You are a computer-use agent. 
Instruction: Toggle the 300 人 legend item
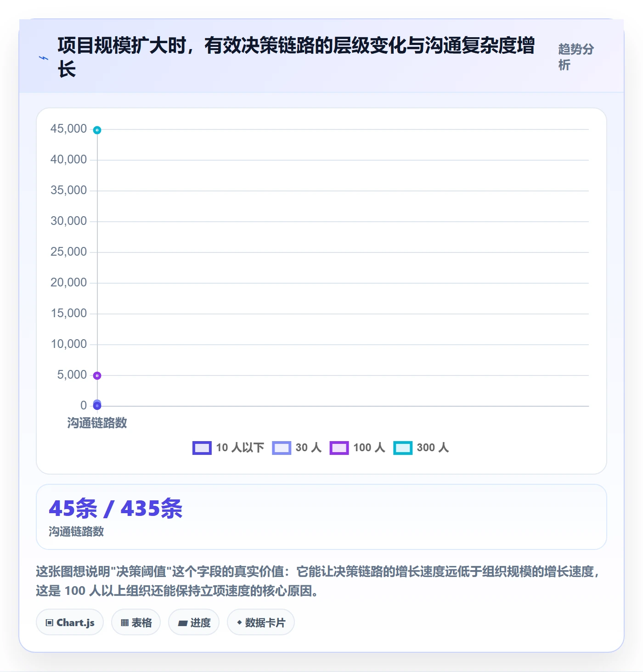(x=421, y=448)
